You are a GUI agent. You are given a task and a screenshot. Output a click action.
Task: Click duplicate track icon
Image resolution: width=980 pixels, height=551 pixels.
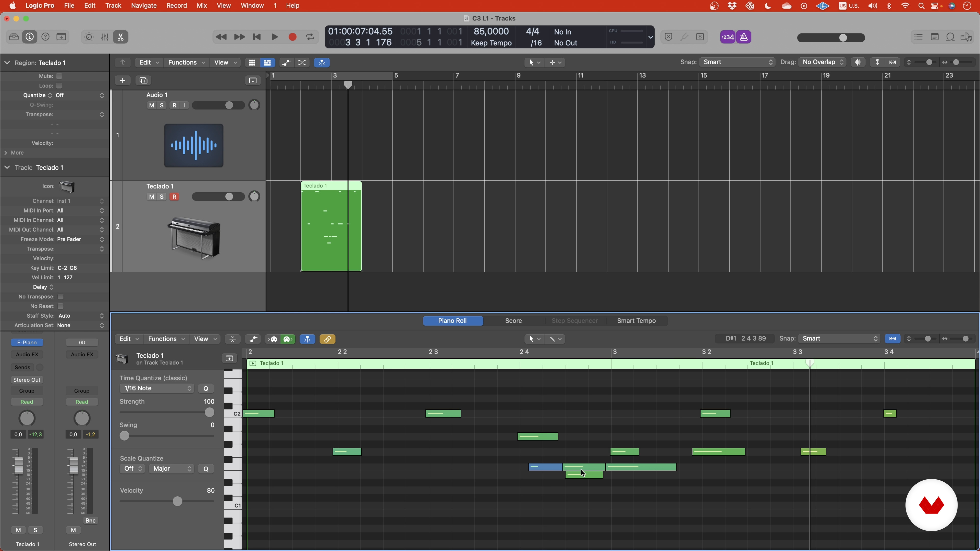143,80
